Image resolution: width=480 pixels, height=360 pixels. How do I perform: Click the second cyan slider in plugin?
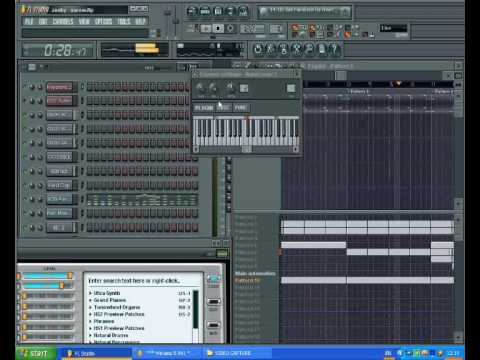48,286
